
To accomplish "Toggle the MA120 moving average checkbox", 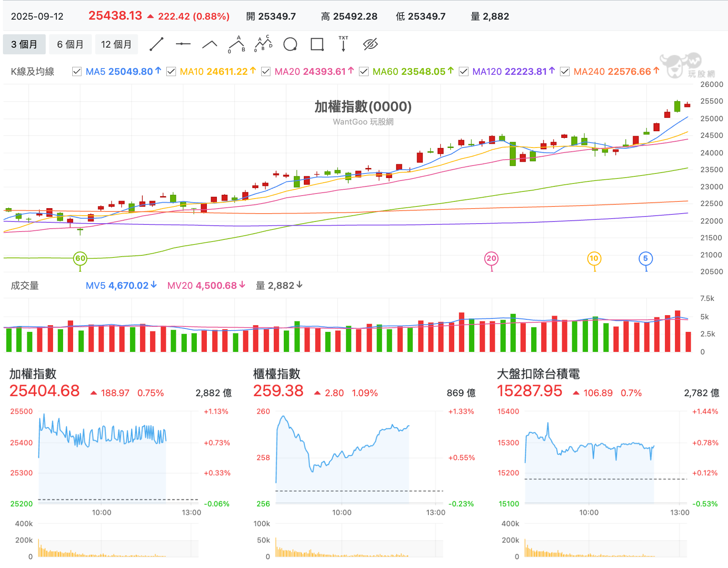I will tap(463, 71).
